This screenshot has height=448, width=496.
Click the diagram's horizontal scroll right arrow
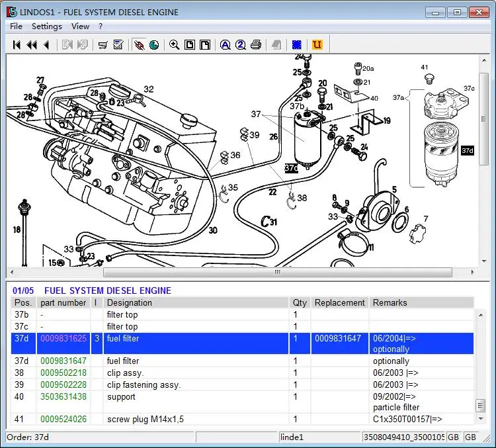(473, 272)
